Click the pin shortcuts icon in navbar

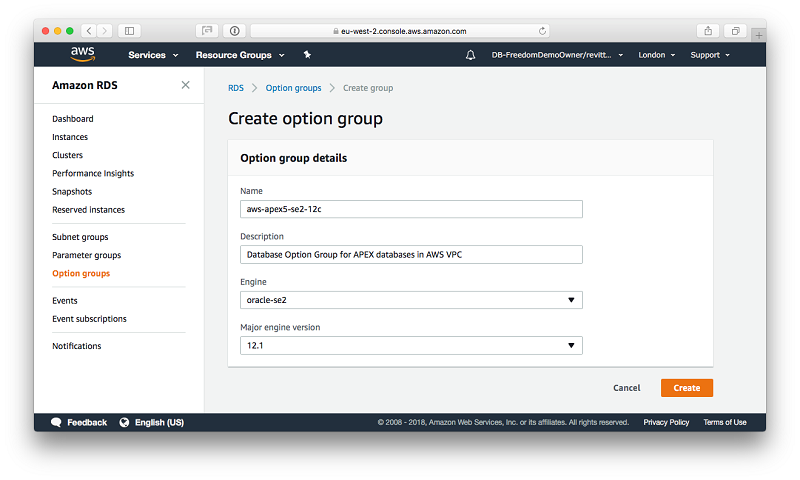[307, 55]
